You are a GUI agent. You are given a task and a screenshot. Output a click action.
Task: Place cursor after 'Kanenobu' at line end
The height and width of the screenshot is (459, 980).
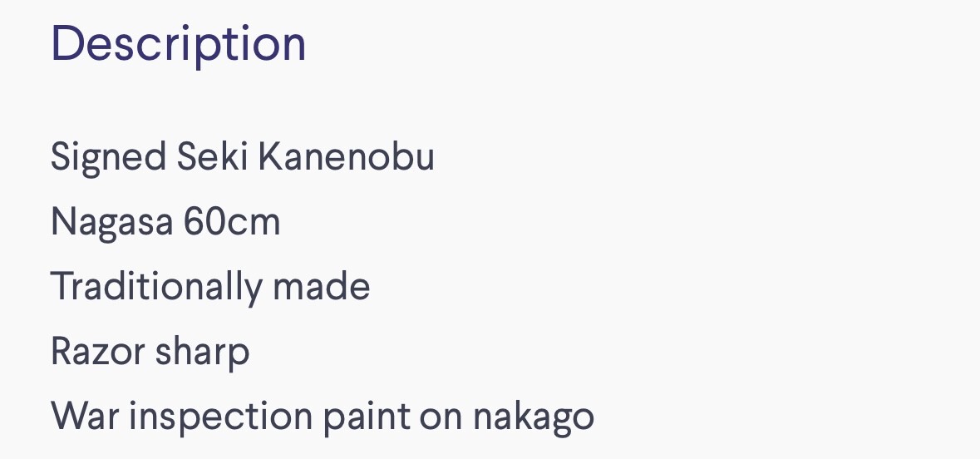click(436, 157)
